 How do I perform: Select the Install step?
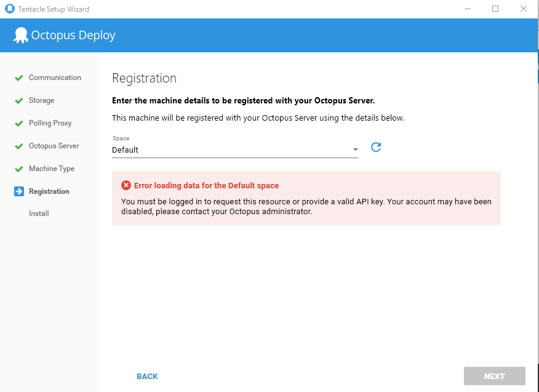[x=39, y=214]
